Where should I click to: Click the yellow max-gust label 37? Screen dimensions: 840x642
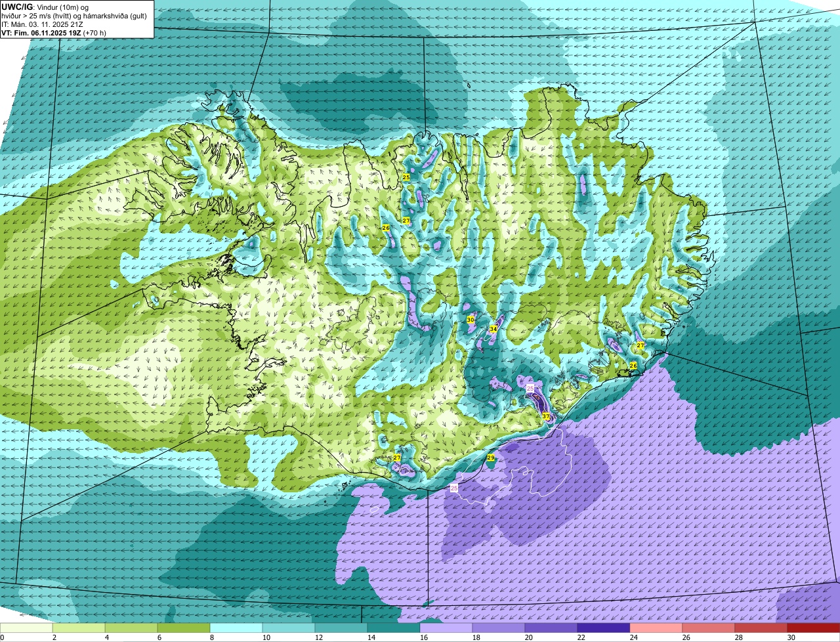point(546,416)
